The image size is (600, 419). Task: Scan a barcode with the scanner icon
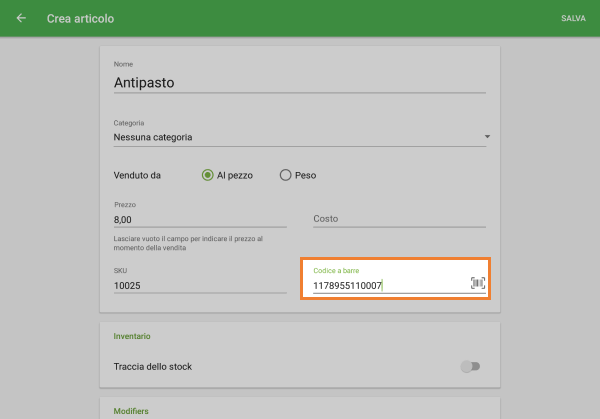(x=478, y=283)
